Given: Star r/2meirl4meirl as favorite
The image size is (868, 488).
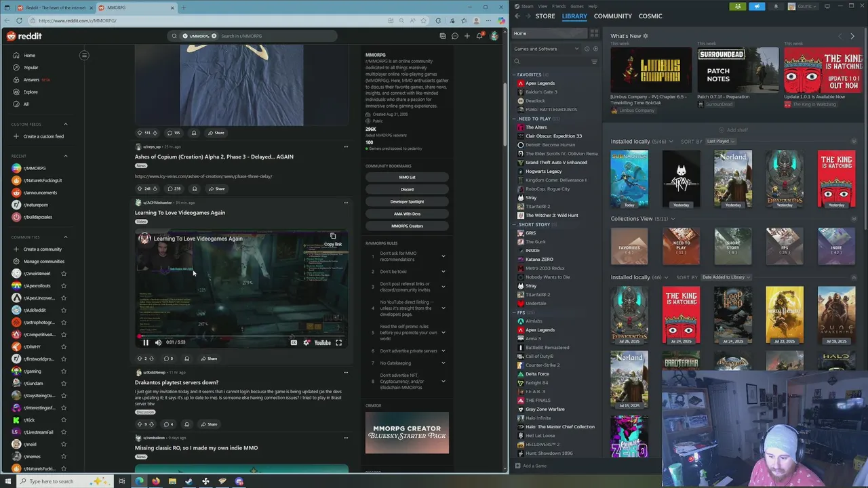Looking at the screenshot, I should point(64,274).
